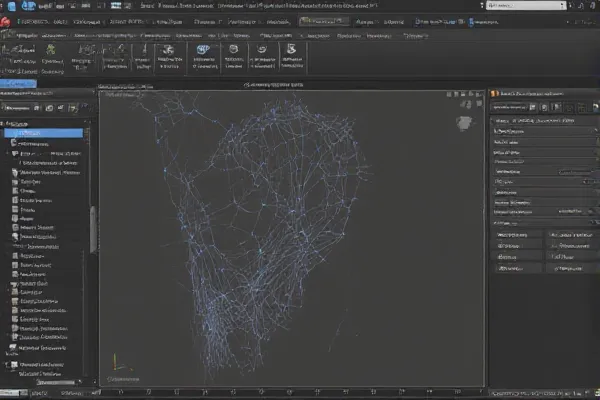
Task: Click the orange icon in the right panel header
Action: (492, 92)
